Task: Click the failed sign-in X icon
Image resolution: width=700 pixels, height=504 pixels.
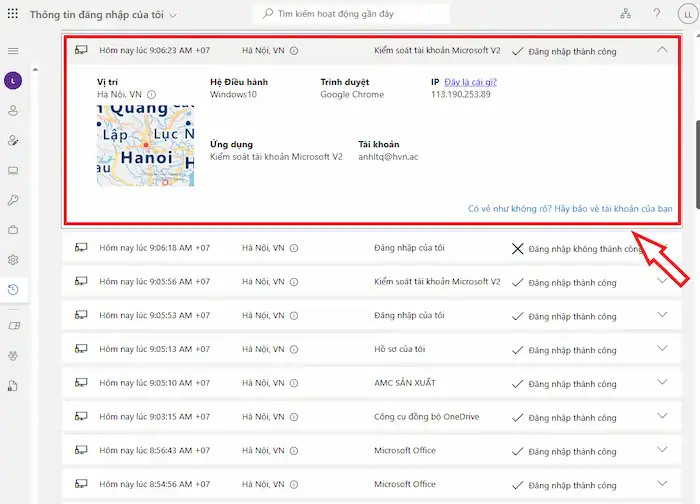Action: [x=517, y=249]
